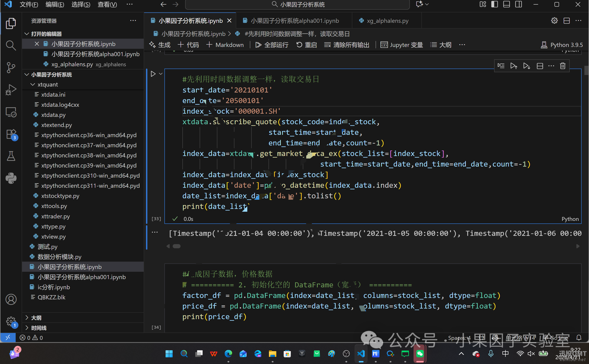Open Extensions view with badge
The width and height of the screenshot is (589, 364).
coord(11,134)
